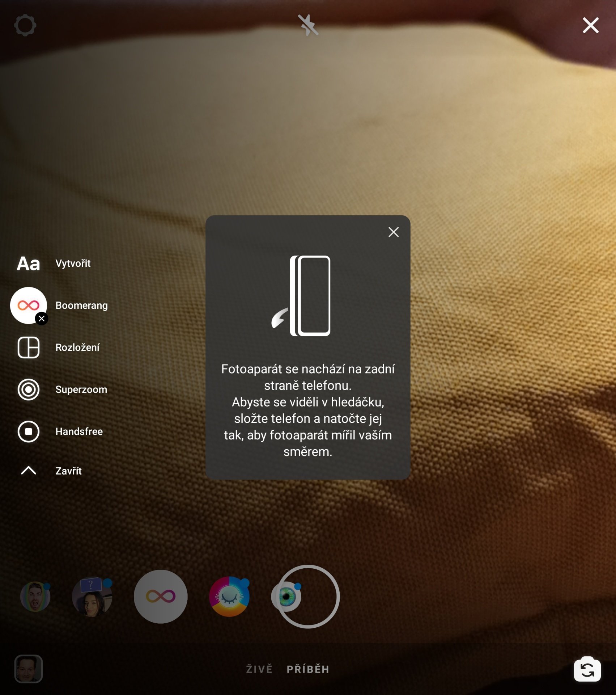Choose the question mark quiz effect
This screenshot has height=695, width=616.
tap(92, 597)
